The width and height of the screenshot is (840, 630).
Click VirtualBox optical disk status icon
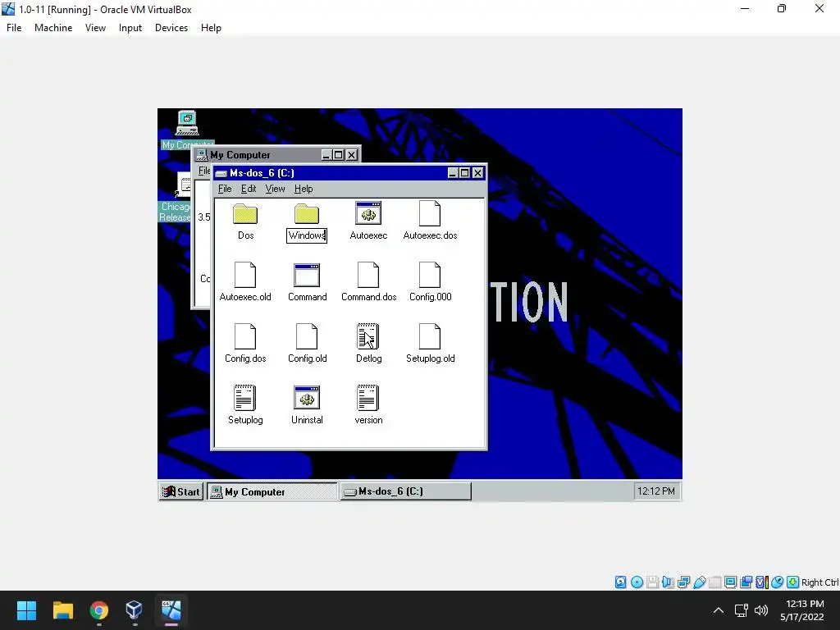[637, 582]
